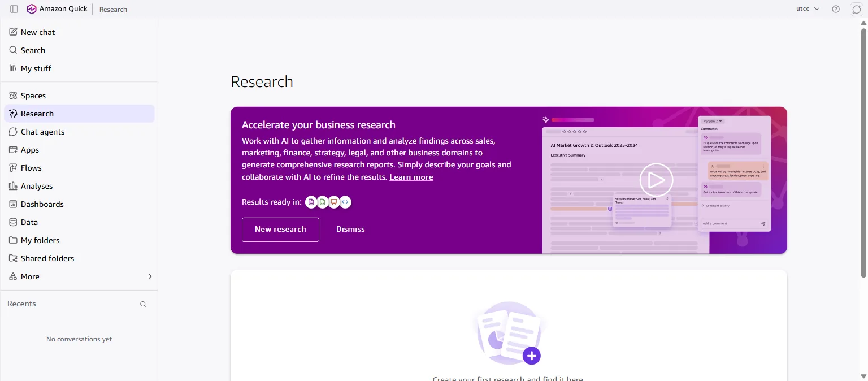This screenshot has height=381, width=868.
Task: Click the blue code result format icon
Action: coord(345,202)
